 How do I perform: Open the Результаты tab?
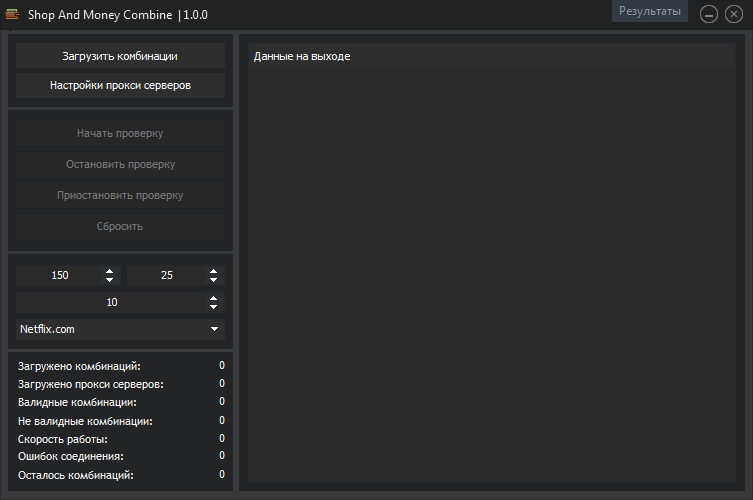[650, 11]
